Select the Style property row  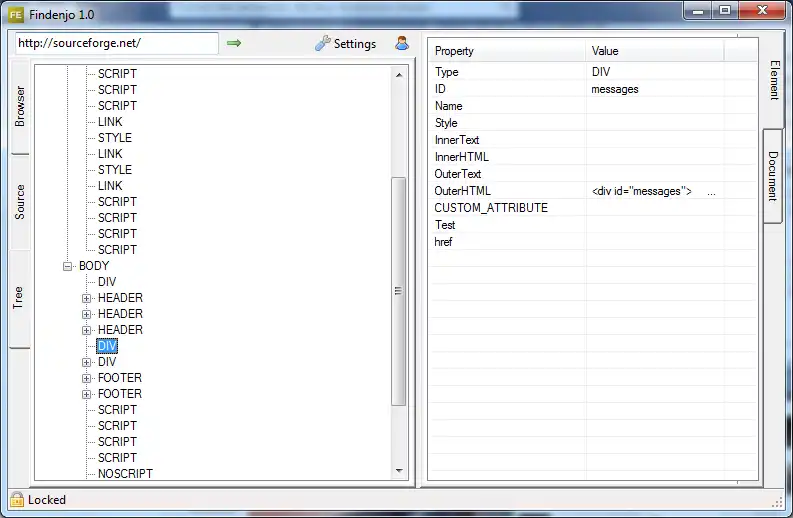[x=594, y=123]
